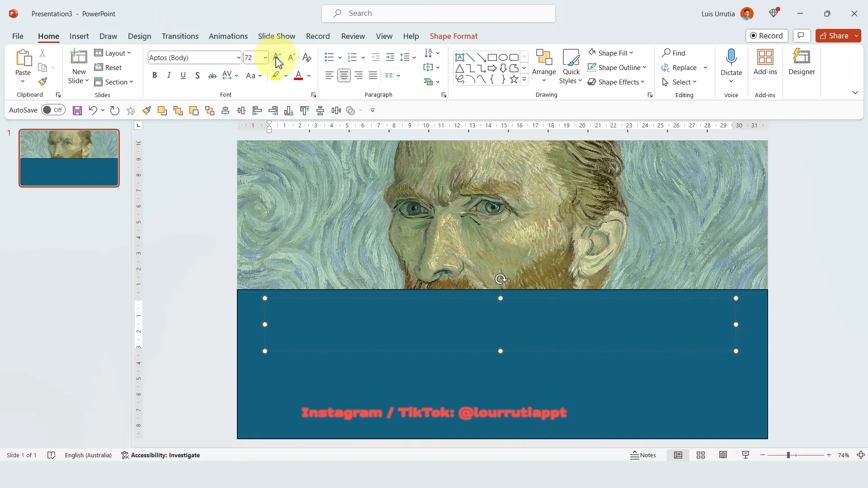Switch to the Insert tab
Image resolution: width=868 pixels, height=488 pixels.
pyautogui.click(x=79, y=36)
